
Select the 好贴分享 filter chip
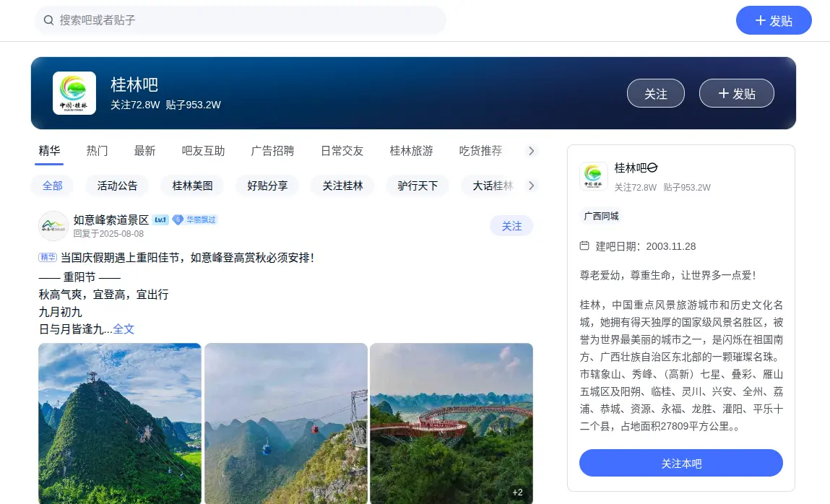pos(267,186)
